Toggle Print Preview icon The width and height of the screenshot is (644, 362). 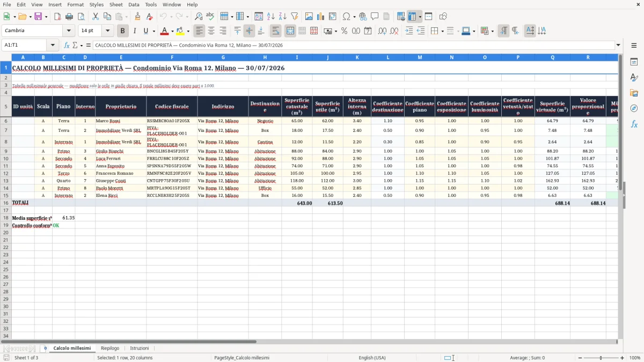81,17
